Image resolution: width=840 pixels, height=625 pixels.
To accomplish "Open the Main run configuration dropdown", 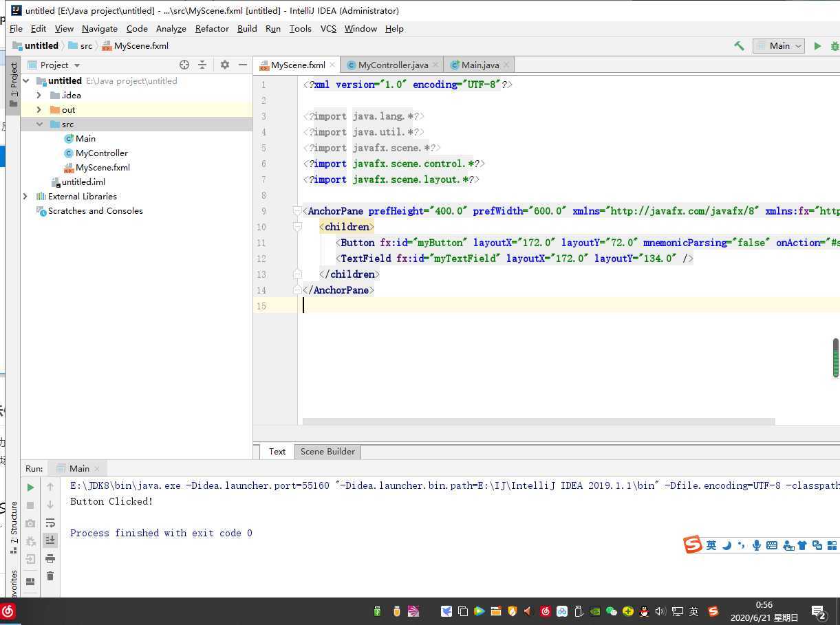I will [779, 46].
